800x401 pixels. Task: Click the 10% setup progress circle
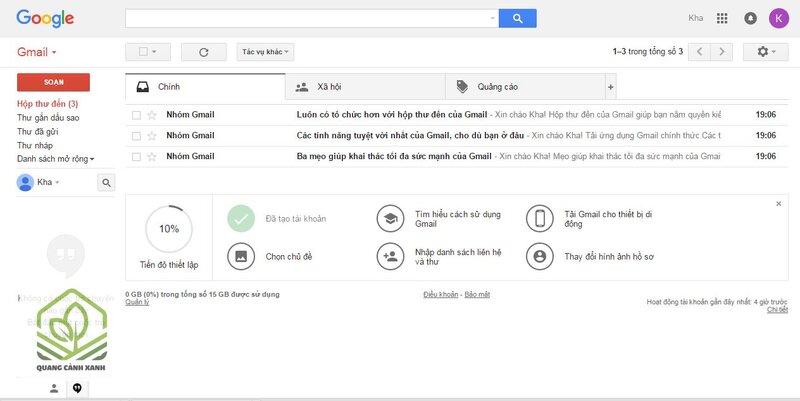pos(169,229)
